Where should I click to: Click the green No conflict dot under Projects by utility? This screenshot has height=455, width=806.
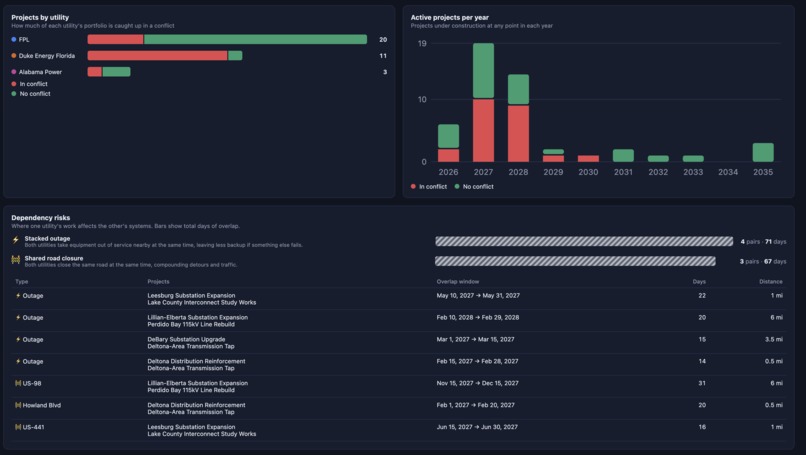click(14, 94)
